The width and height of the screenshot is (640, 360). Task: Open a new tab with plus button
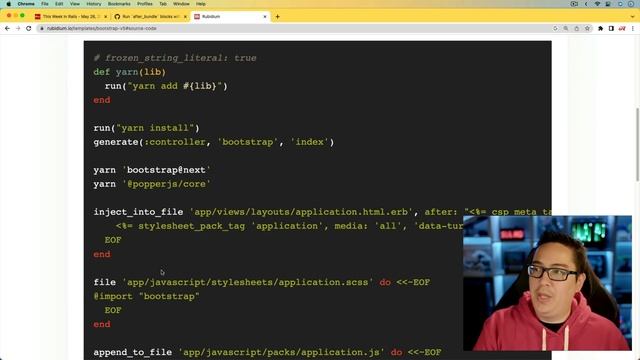[278, 17]
